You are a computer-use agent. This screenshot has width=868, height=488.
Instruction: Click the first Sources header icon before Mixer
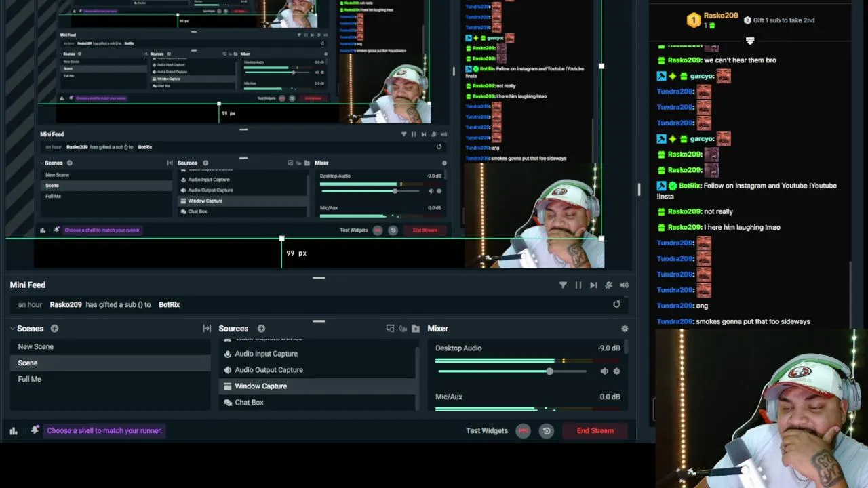[390, 329]
